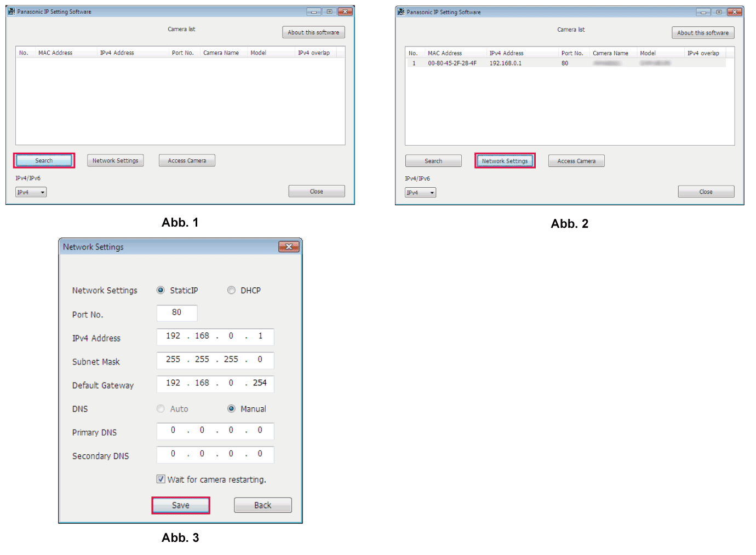Click Port No. input field showing 80

click(x=177, y=313)
